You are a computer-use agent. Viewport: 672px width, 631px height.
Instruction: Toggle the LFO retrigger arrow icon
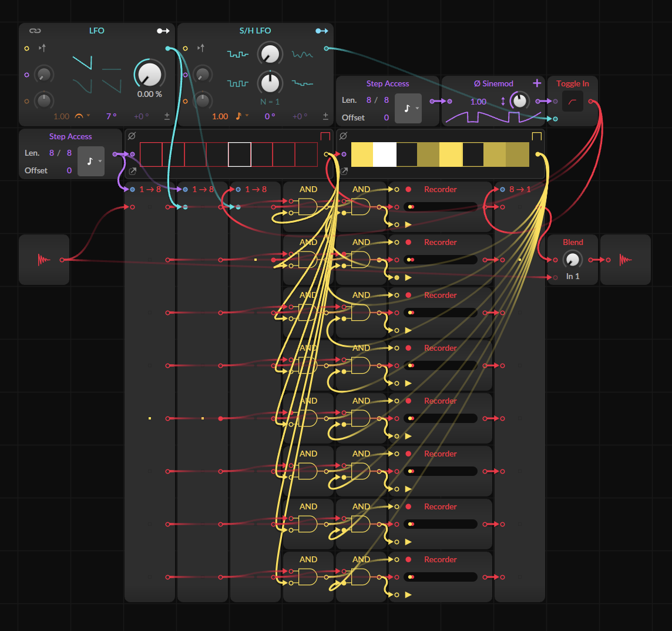coord(42,48)
